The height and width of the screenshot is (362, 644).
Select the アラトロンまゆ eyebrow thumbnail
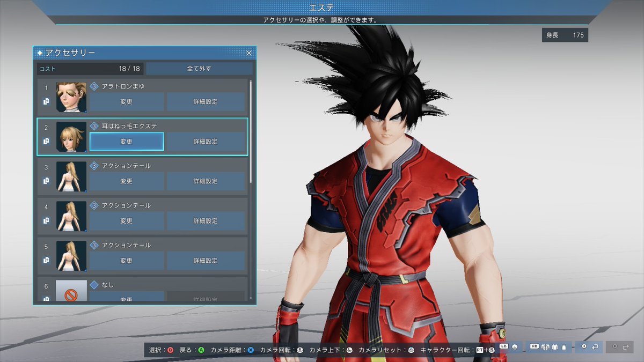click(x=71, y=97)
